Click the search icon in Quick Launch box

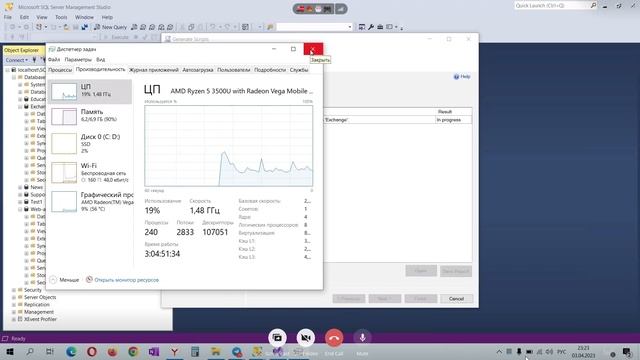click(x=593, y=5)
